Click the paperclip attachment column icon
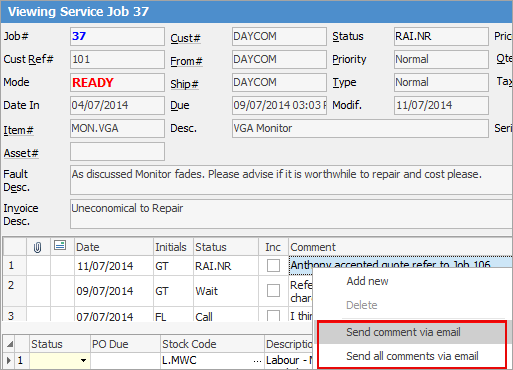The width and height of the screenshot is (513, 370). click(x=38, y=247)
